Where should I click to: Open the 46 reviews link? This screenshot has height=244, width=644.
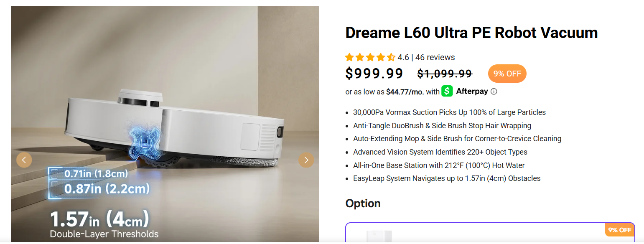tap(435, 57)
